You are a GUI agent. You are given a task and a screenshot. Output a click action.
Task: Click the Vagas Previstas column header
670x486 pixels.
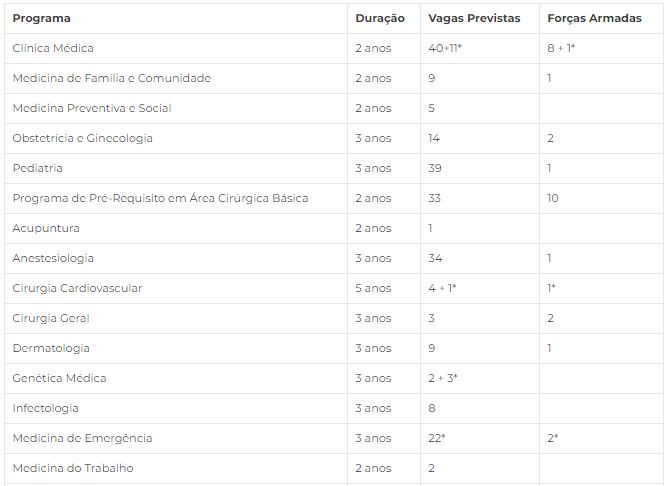point(474,18)
